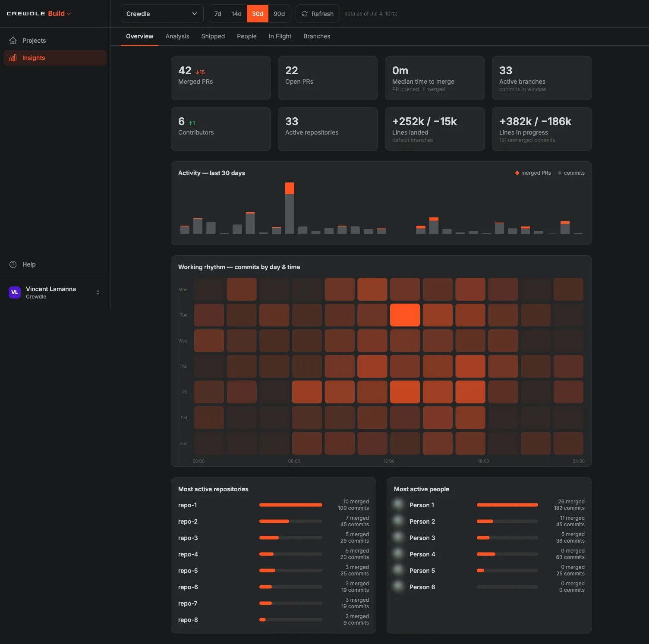Click the Insights bar chart icon
This screenshot has width=649, height=644.
point(13,58)
